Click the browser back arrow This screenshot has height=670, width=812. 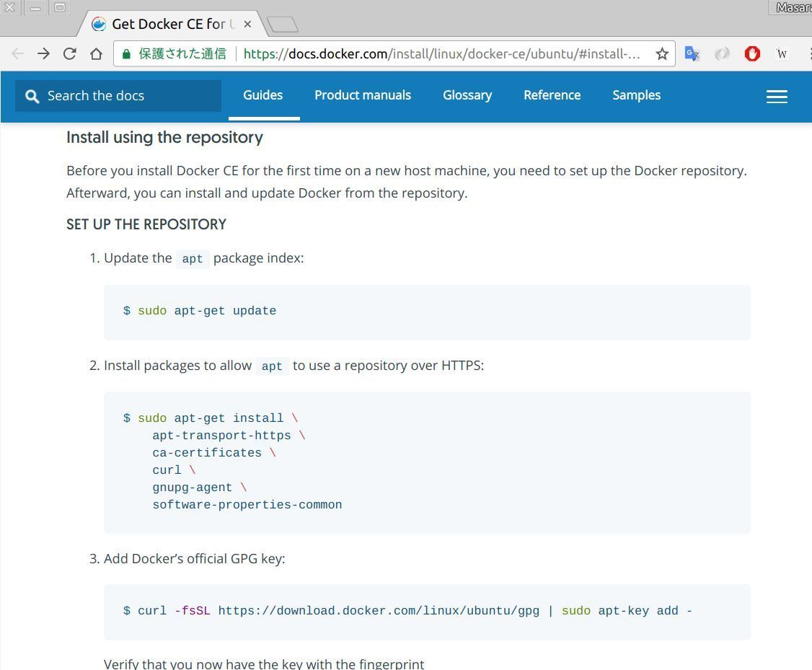pos(17,53)
